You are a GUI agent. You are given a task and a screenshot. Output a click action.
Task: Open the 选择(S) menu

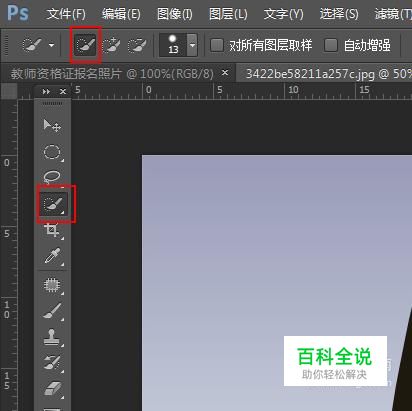[x=339, y=14]
